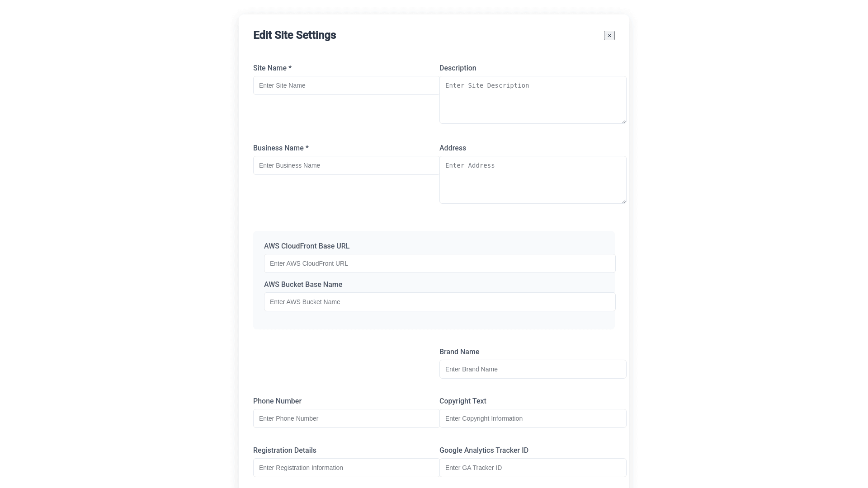This screenshot has width=868, height=488.
Task: Click the Description textarea resize handle
Action: (x=624, y=121)
